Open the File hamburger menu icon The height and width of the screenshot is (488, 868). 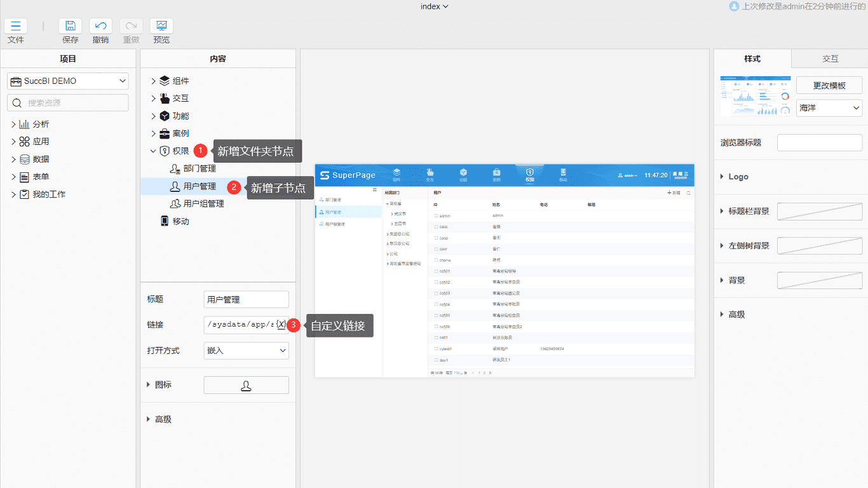tap(16, 26)
